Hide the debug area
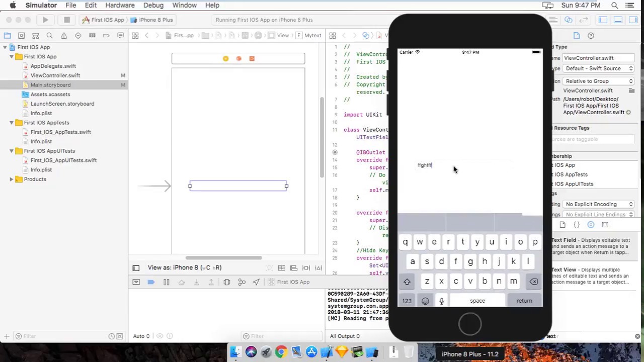The width and height of the screenshot is (644, 362). (x=136, y=282)
